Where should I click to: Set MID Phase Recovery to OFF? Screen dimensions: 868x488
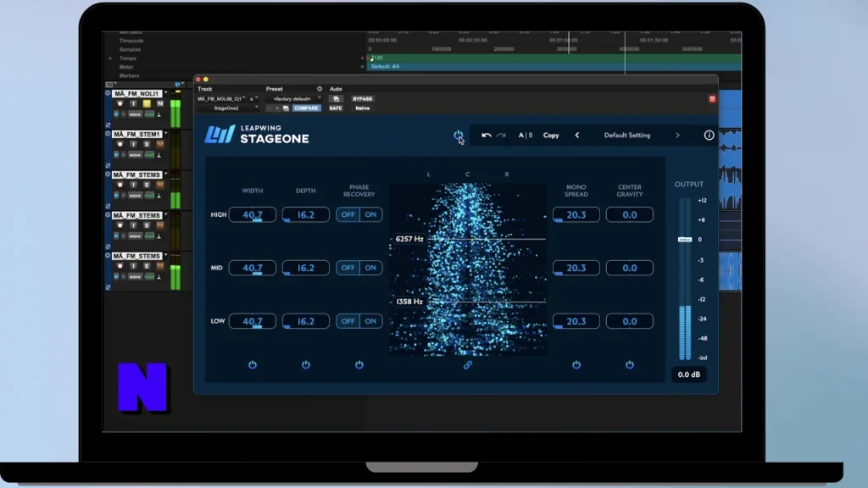pos(348,268)
